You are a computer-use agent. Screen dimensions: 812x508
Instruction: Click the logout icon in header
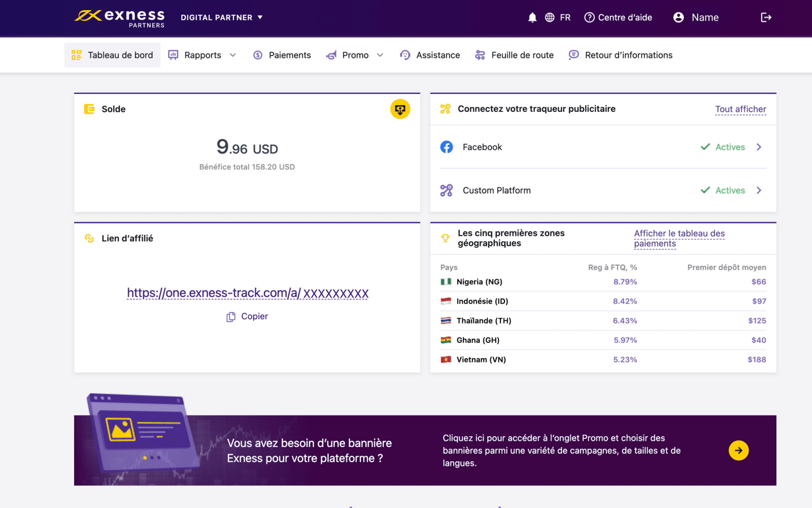tap(766, 18)
